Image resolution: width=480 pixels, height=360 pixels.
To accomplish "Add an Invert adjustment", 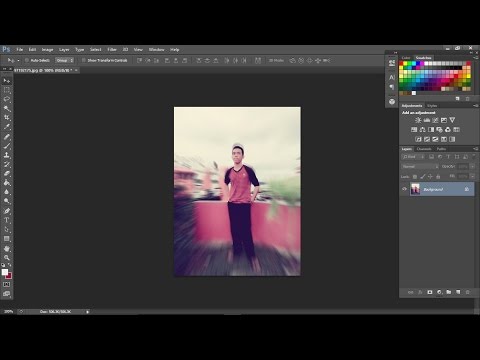I will (x=418, y=139).
